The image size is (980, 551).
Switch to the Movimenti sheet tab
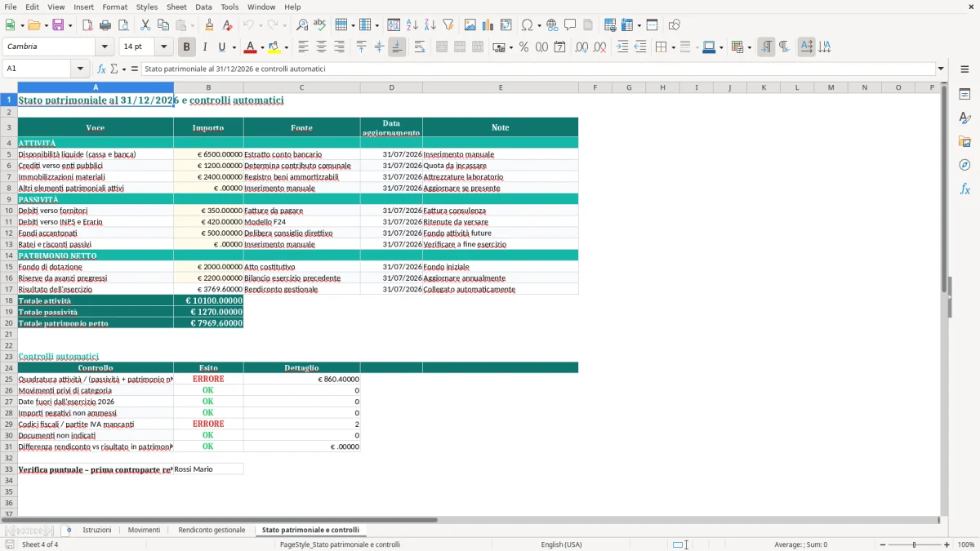click(145, 530)
